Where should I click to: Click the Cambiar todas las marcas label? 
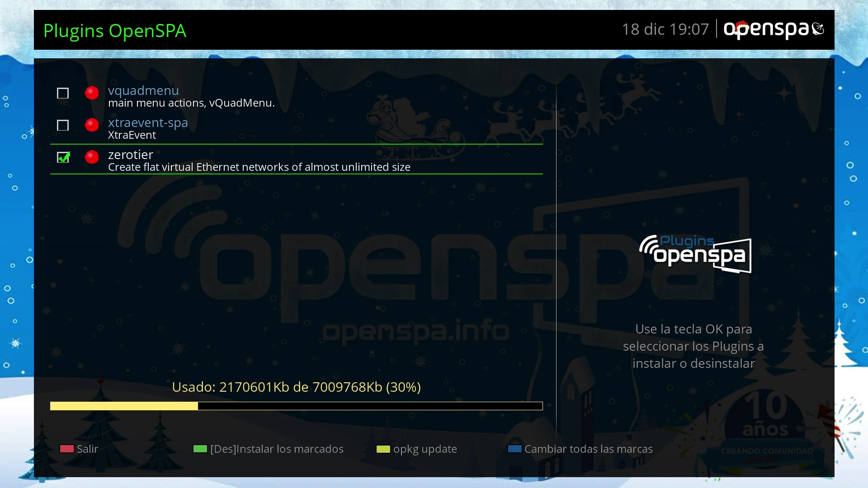point(588,449)
